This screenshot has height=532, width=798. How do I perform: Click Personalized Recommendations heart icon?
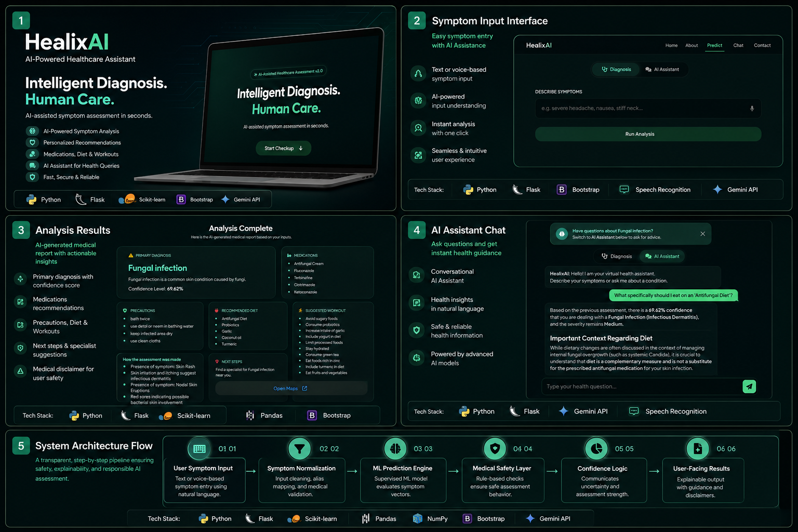tap(32, 142)
